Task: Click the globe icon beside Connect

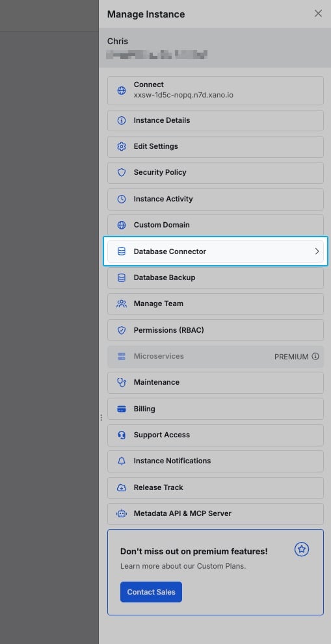Action: pyautogui.click(x=122, y=91)
